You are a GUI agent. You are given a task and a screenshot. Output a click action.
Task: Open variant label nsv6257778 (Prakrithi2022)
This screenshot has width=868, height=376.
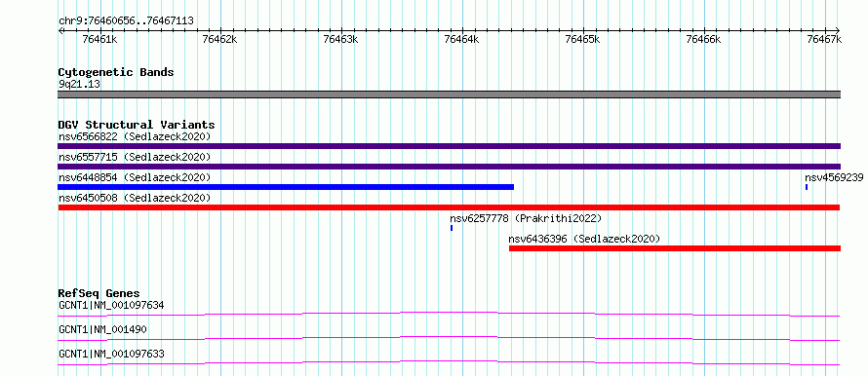(526, 218)
